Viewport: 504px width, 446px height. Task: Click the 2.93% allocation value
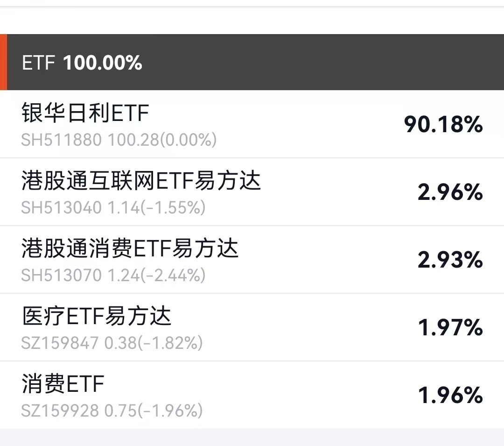450,260
